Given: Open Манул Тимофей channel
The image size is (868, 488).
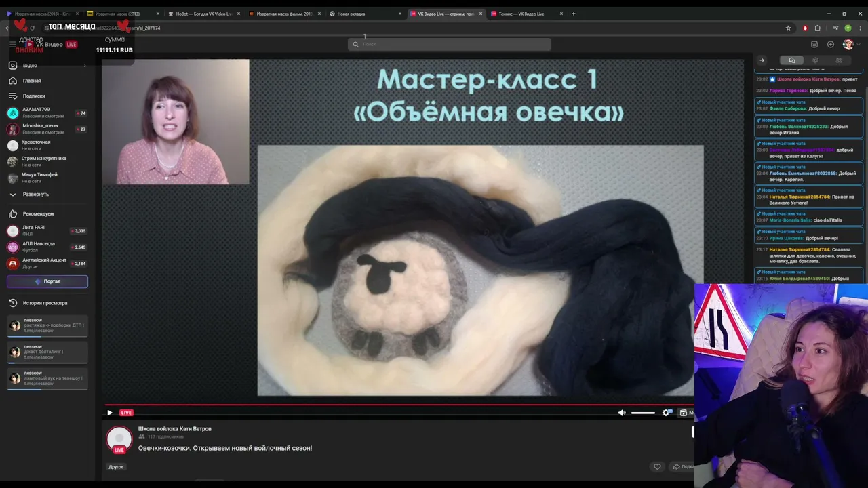Looking at the screenshot, I should [x=47, y=178].
